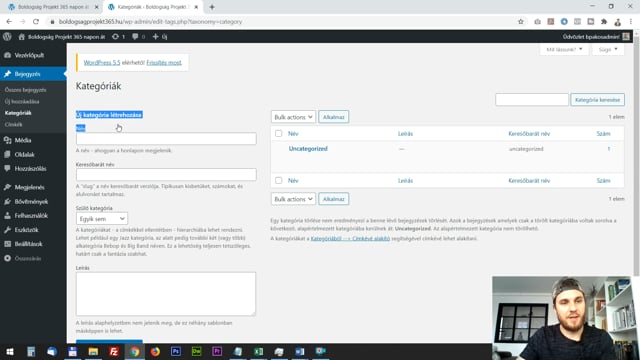Open the site home icon in admin bar
This screenshot has width=640, height=360.
[x=22, y=37]
